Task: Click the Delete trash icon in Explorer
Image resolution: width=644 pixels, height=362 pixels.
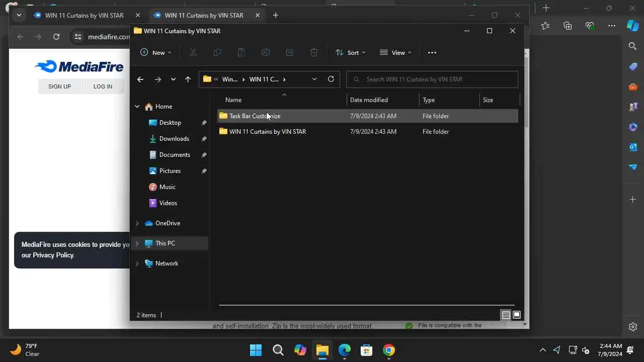Action: point(314,52)
